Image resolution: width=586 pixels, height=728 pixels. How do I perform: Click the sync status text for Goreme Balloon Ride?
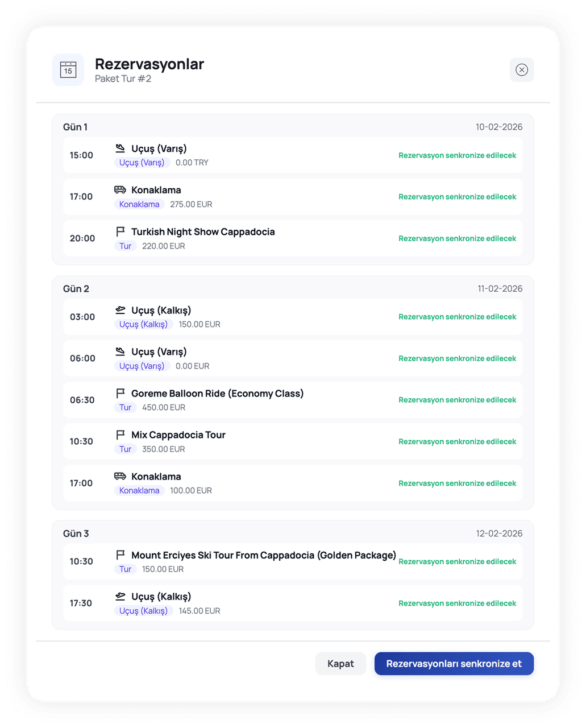click(x=458, y=400)
